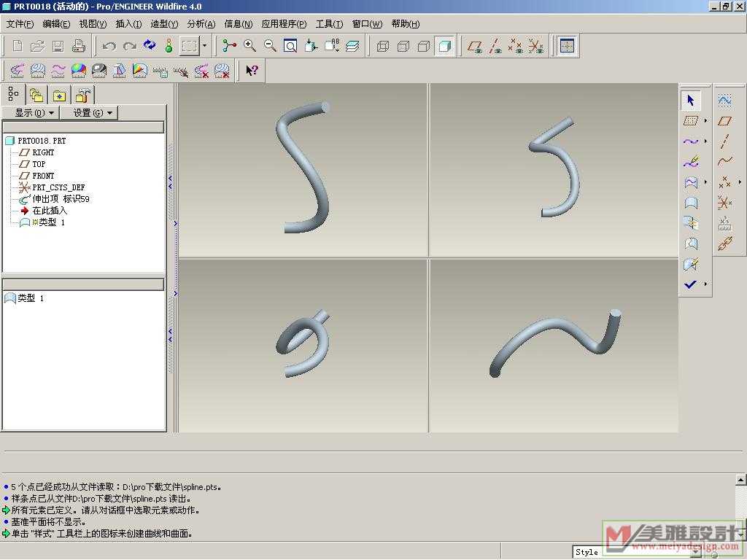Open the layers icon in the toolbar
747x560 pixels.
(352, 46)
